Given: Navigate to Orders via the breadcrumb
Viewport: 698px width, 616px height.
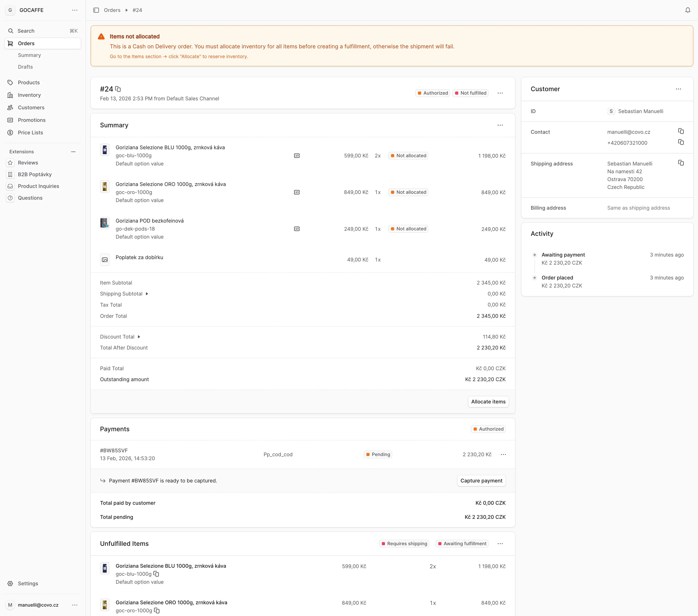Looking at the screenshot, I should 112,10.
